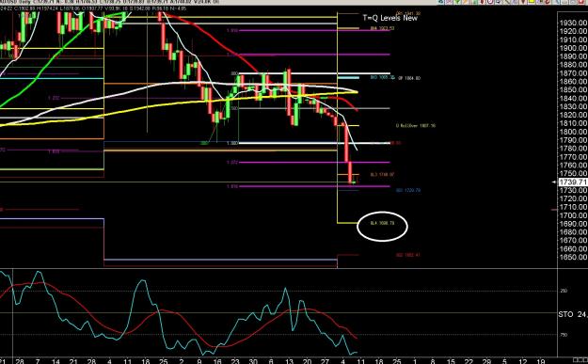Click the 1820.00 price axis value

tap(573, 115)
